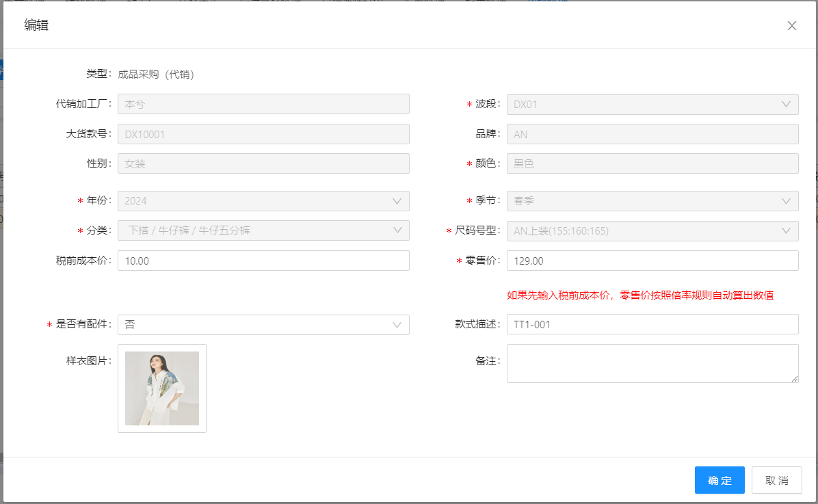Image resolution: width=818 pixels, height=504 pixels.
Task: Expand the 波段 dropdown arrow
Action: click(786, 105)
